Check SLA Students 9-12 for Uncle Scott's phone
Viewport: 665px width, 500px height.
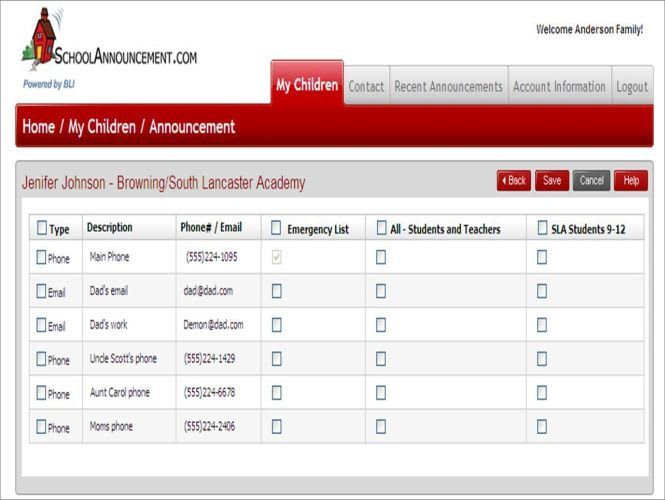(x=542, y=359)
